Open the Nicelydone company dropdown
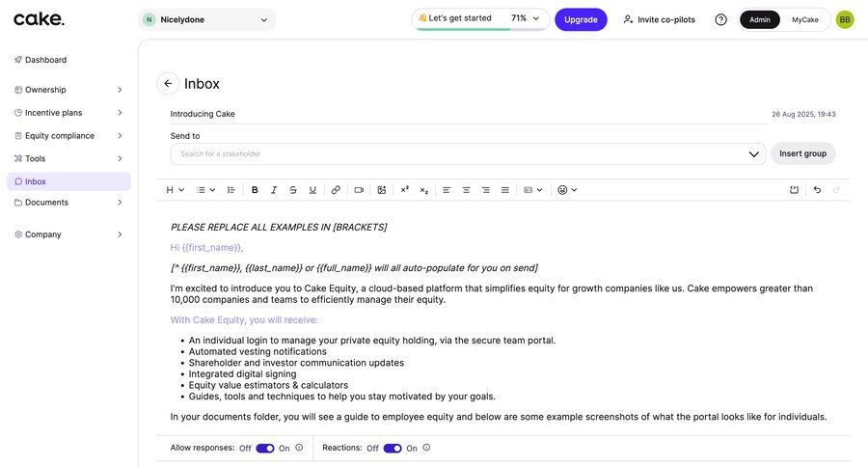Screen dimensions: 868x467 pos(206,19)
